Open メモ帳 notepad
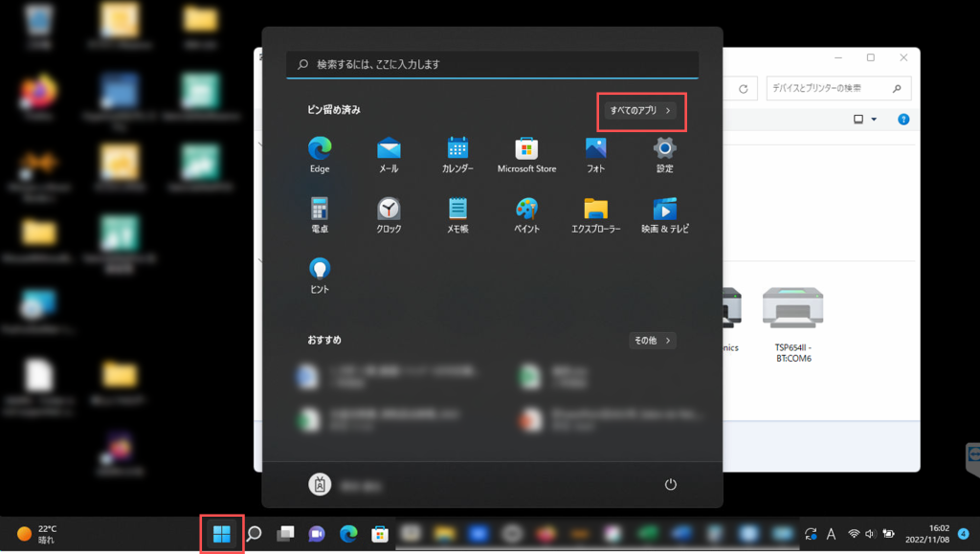This screenshot has height=554, width=980. coord(457,215)
